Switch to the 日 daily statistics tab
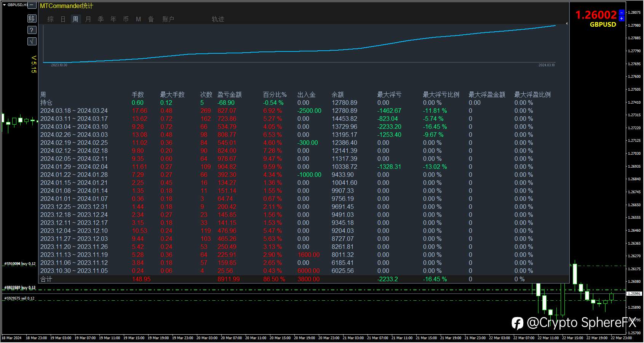Screen dimensions: 644x343 coord(63,19)
